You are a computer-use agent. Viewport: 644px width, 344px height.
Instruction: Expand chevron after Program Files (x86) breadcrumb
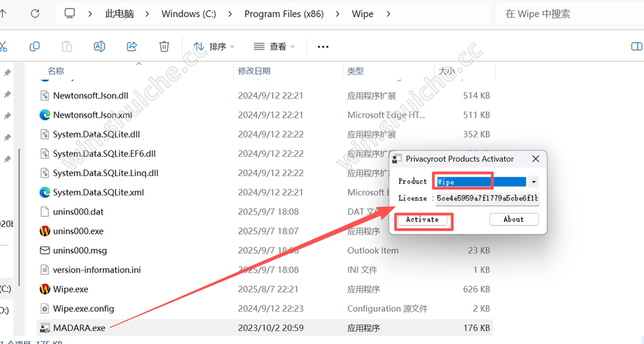tap(338, 14)
